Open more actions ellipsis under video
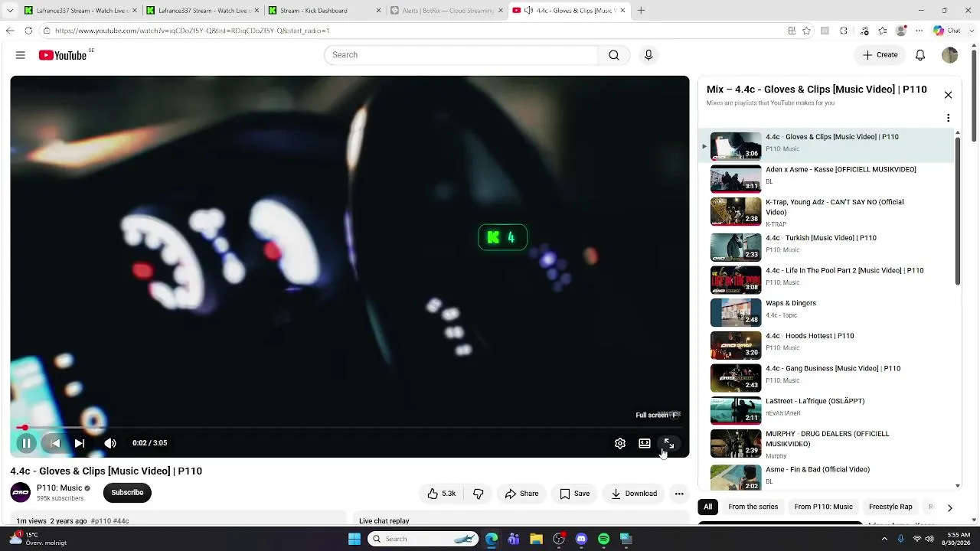The height and width of the screenshot is (551, 980). (679, 494)
